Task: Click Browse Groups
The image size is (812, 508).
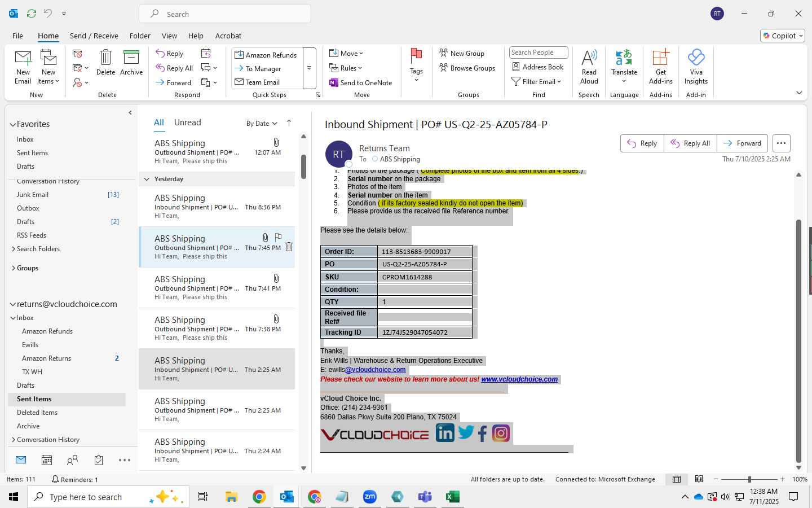Action: (467, 68)
